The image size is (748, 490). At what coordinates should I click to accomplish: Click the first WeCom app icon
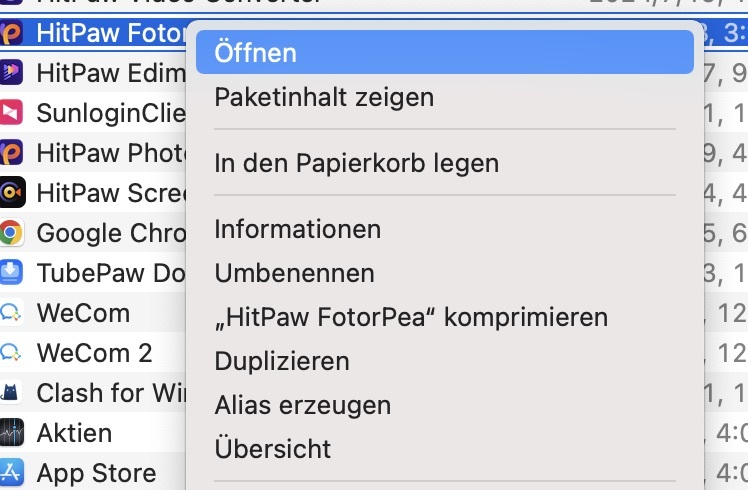pos(11,313)
